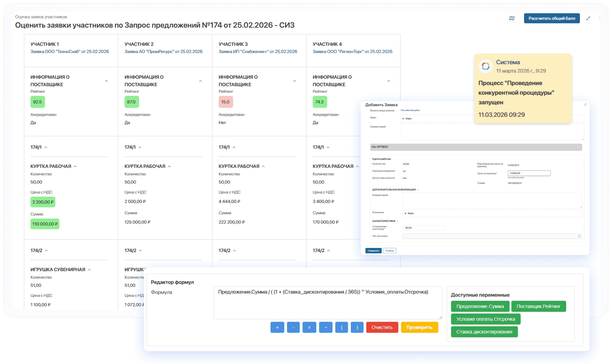The image size is (612, 364).
Task: Collapse Дополнительная информация section in dialog
Action: point(418,190)
